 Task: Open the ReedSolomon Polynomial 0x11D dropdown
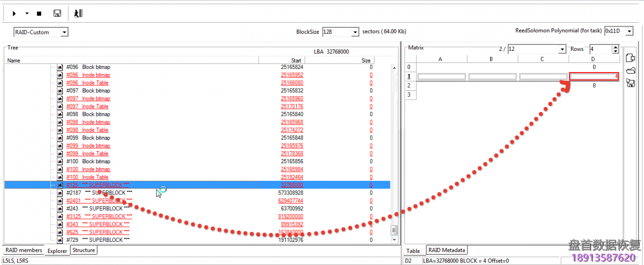629,31
